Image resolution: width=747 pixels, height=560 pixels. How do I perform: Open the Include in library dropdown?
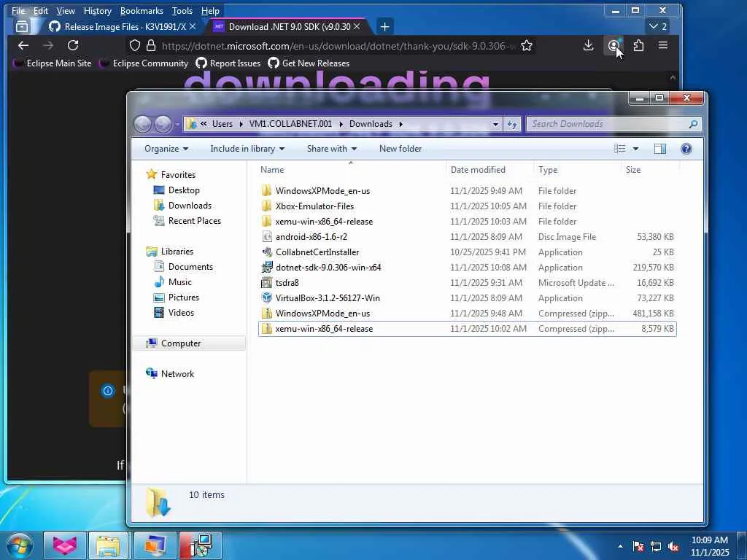pyautogui.click(x=247, y=149)
